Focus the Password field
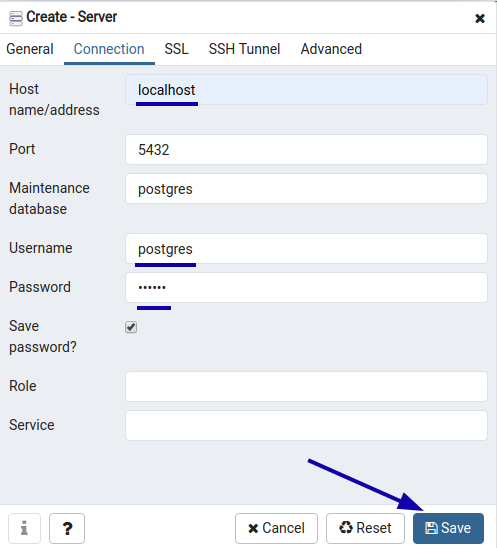The width and height of the screenshot is (497, 548). (x=307, y=288)
